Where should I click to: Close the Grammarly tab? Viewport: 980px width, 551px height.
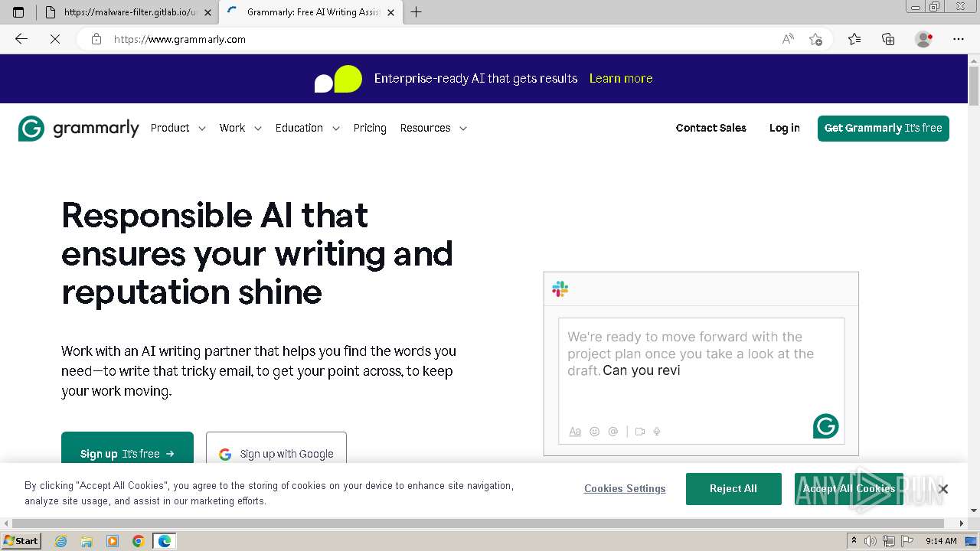coord(390,12)
